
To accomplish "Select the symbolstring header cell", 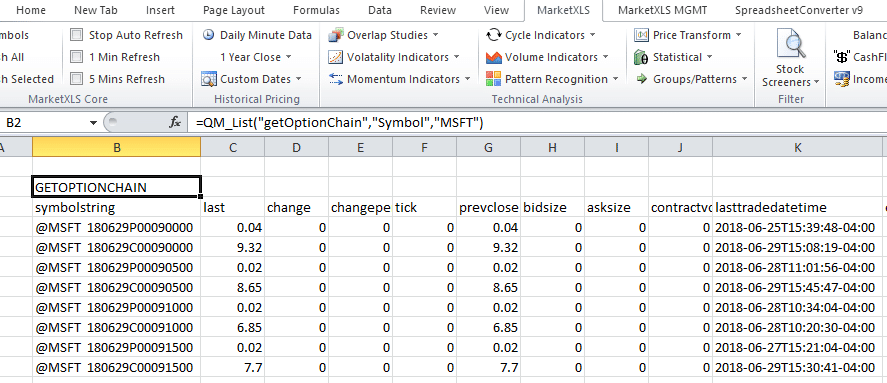I will (x=117, y=208).
